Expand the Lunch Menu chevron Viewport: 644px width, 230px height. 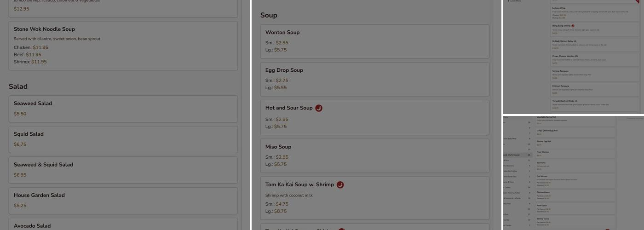tap(508, 1)
